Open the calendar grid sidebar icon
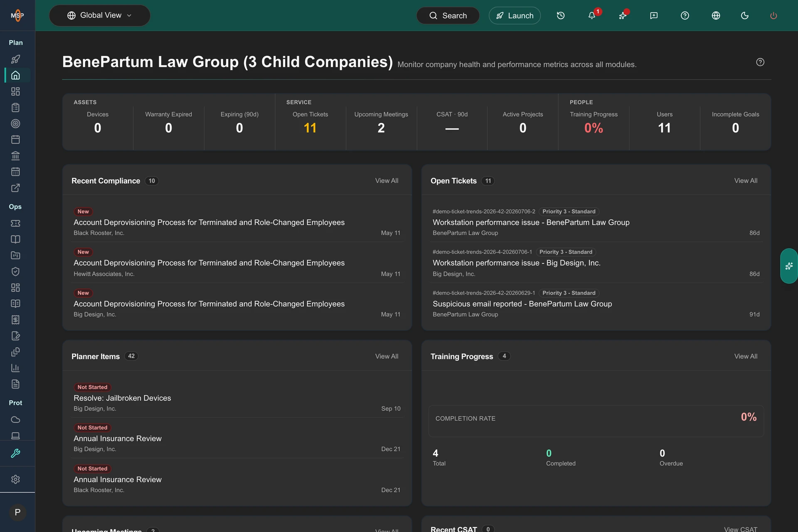This screenshot has height=532, width=798. tap(15, 172)
